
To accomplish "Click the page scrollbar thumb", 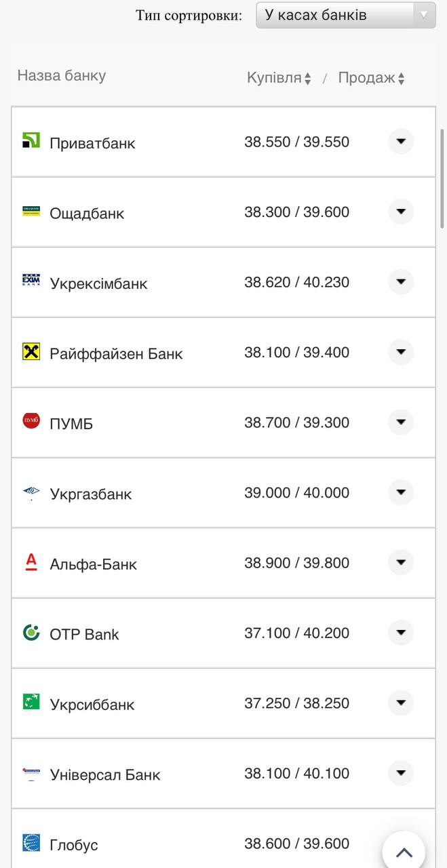I will click(442, 178).
